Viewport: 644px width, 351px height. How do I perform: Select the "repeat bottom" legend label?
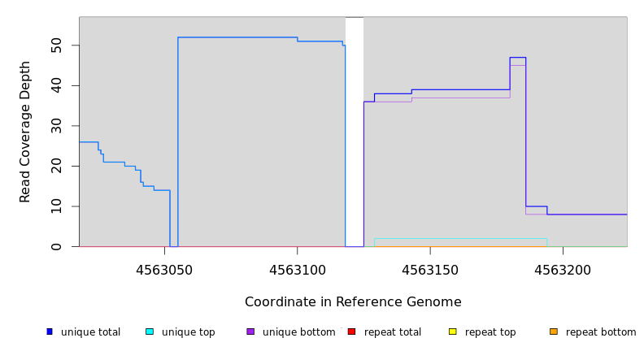pos(601,332)
